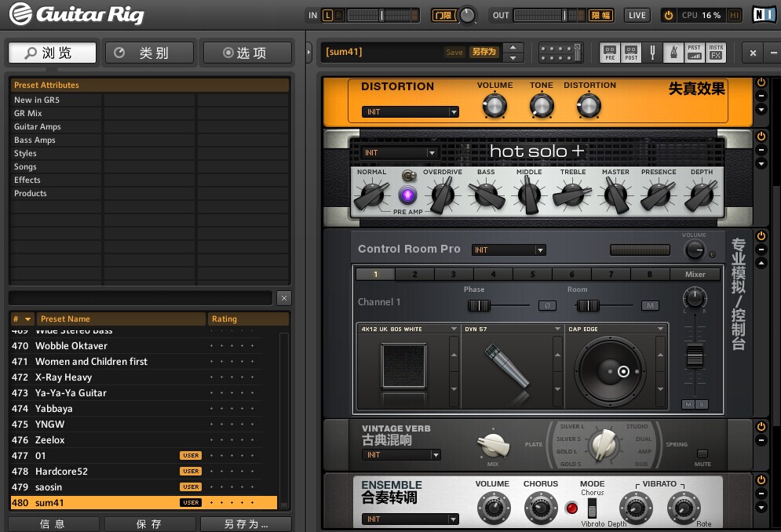Expand options in the Distortion module arrow
Viewport: 781px width, 532px height.
pos(761,109)
